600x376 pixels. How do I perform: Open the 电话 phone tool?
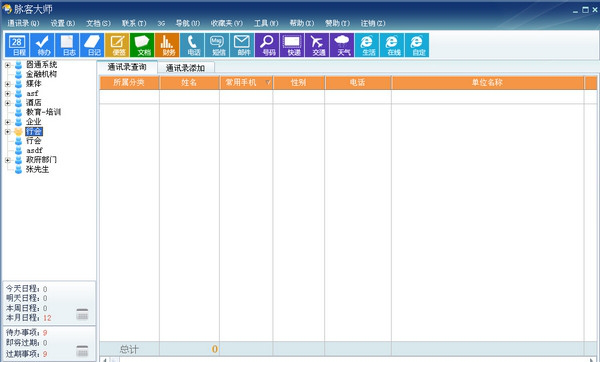[192, 45]
